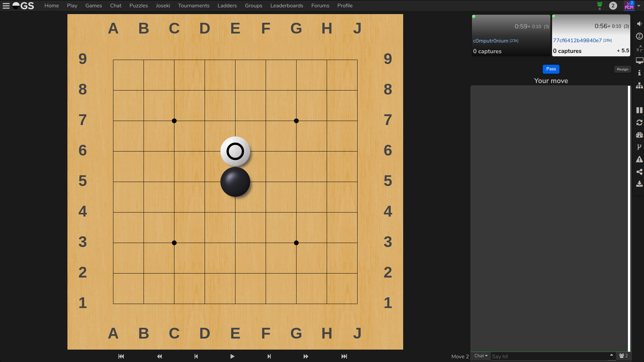Image resolution: width=644 pixels, height=362 pixels.
Task: Step back one move
Action: tap(196, 356)
